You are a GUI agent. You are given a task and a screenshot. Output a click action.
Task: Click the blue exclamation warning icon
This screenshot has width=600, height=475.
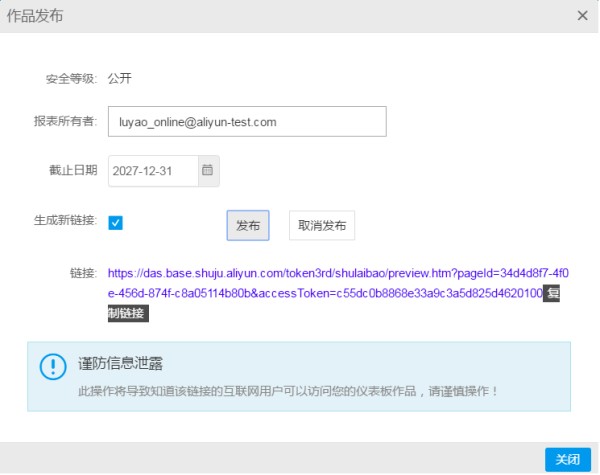(53, 367)
